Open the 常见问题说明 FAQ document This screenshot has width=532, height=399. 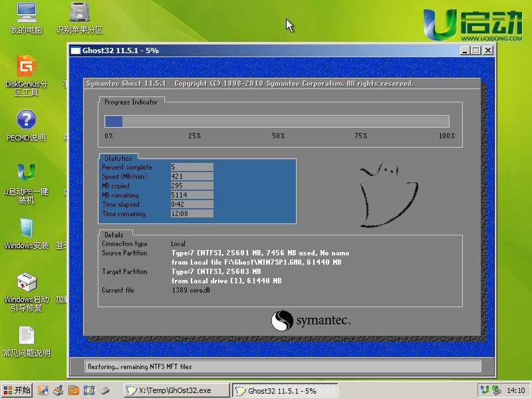point(25,339)
